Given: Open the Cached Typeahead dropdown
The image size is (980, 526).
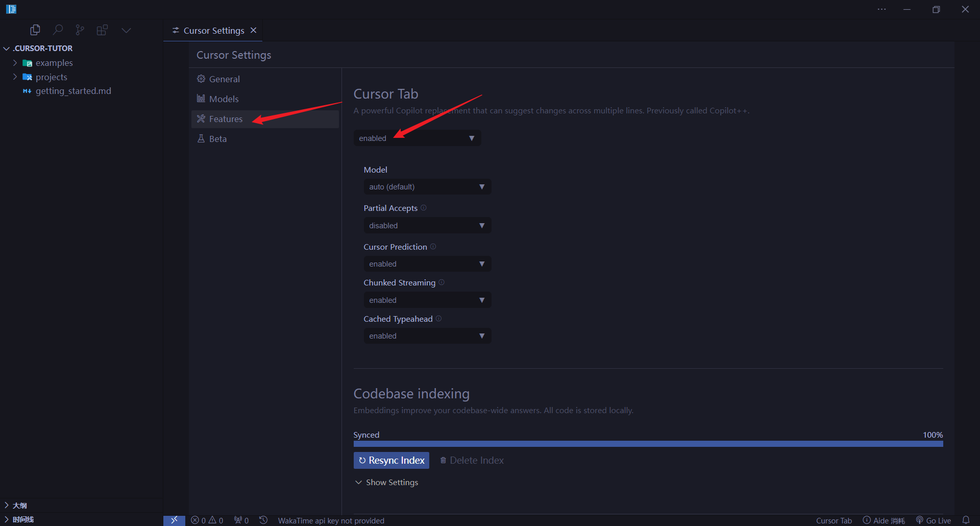Looking at the screenshot, I should 427,336.
